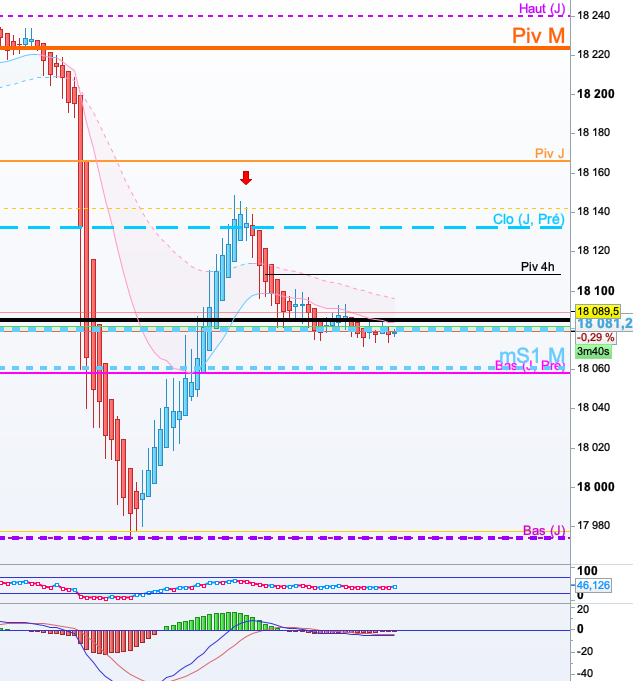Screen dimensions: 633x681
Task: Select the 'mS1 M' support label
Action: [532, 355]
